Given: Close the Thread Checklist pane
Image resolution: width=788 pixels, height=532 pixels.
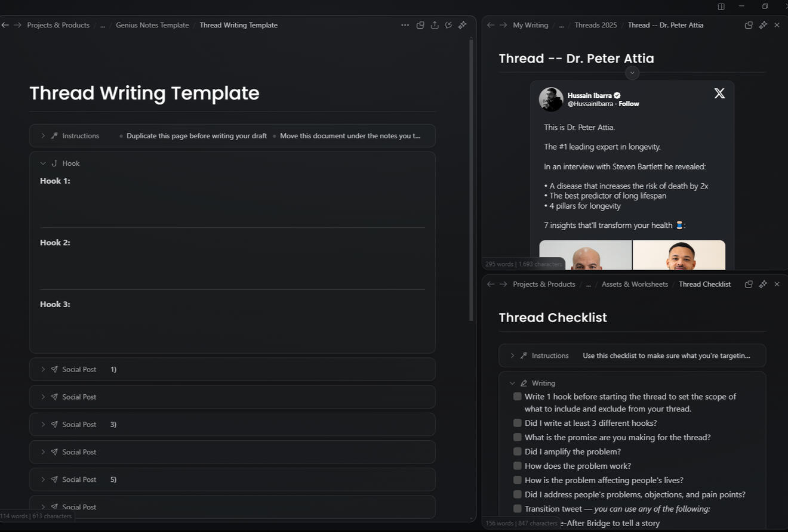Looking at the screenshot, I should point(777,284).
